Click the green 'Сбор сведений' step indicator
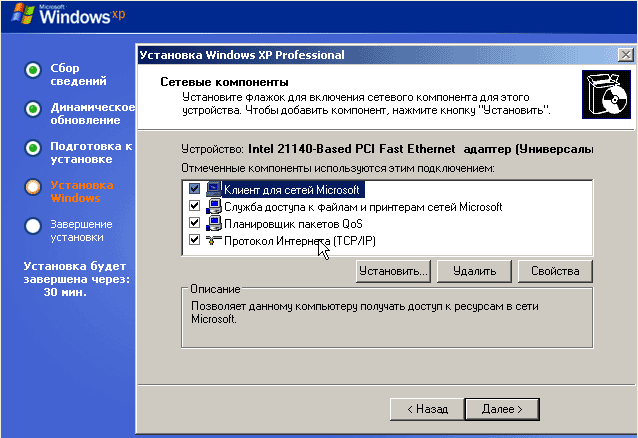The image size is (638, 438). click(x=33, y=70)
